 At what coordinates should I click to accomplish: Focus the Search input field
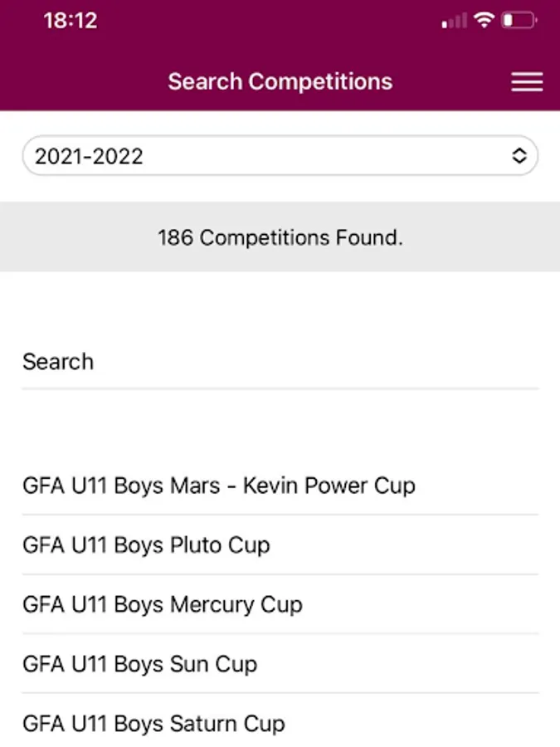tap(280, 362)
